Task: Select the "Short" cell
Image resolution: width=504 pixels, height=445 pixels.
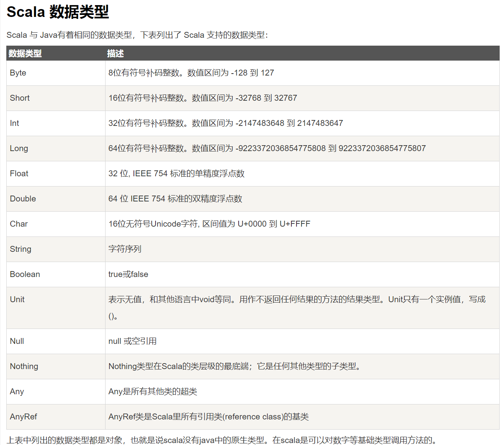Action: click(56, 98)
